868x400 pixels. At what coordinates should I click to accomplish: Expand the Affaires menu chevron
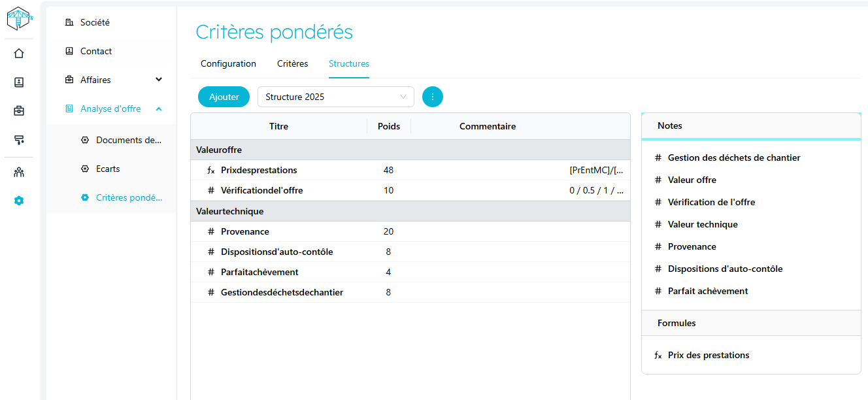[x=159, y=80]
